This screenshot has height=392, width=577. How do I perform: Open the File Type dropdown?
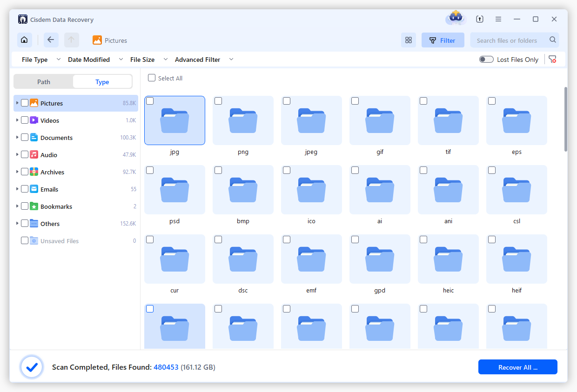point(34,59)
